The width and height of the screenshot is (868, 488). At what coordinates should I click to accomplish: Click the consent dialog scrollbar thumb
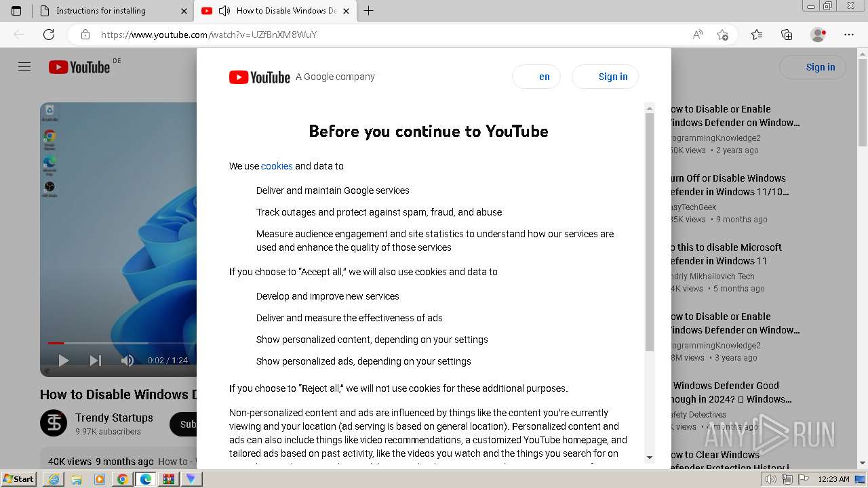650,230
